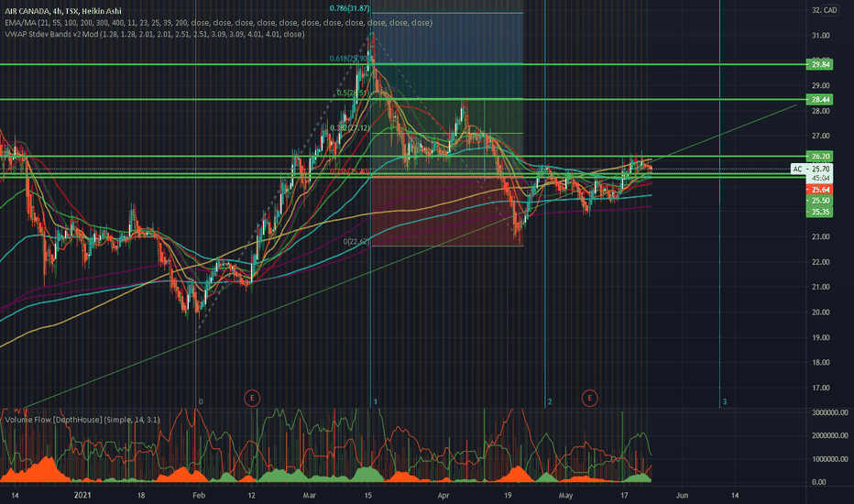
Task: Click the 0(22.62) Fibonacci level label
Action: click(356, 241)
